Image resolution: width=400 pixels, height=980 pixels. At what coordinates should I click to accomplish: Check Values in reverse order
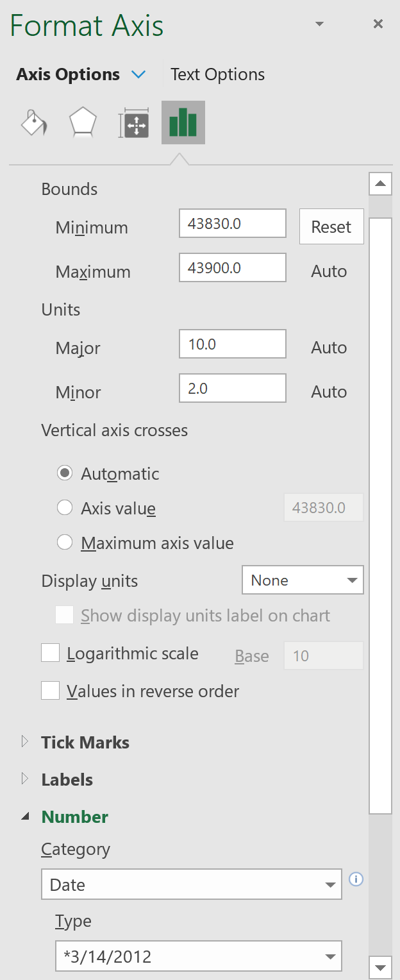pyautogui.click(x=51, y=691)
